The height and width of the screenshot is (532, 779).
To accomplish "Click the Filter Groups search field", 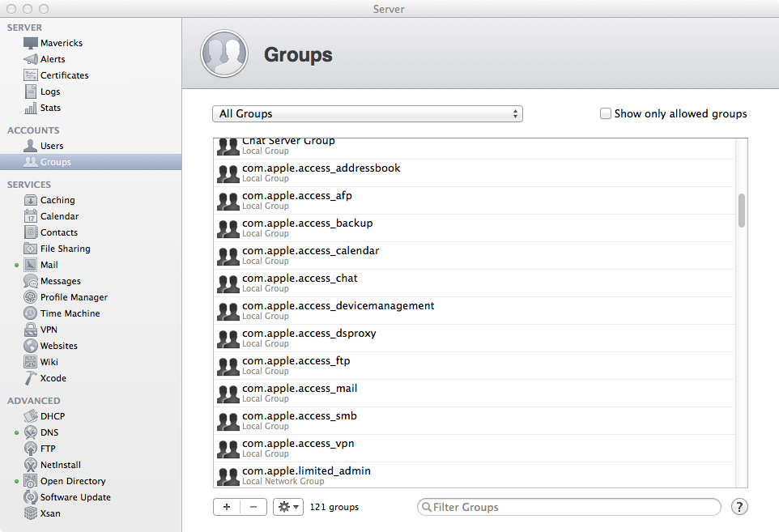I will click(x=569, y=507).
